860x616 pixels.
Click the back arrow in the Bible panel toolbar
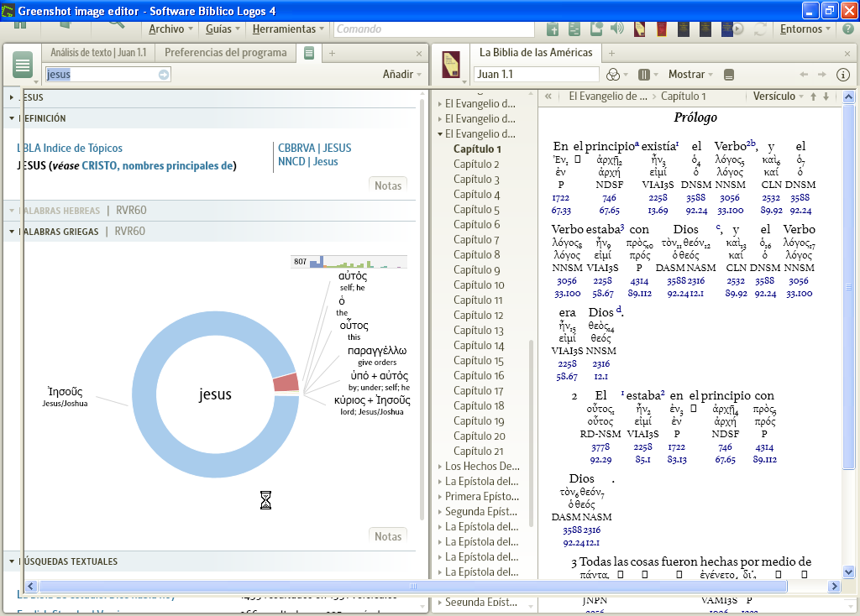click(x=804, y=75)
